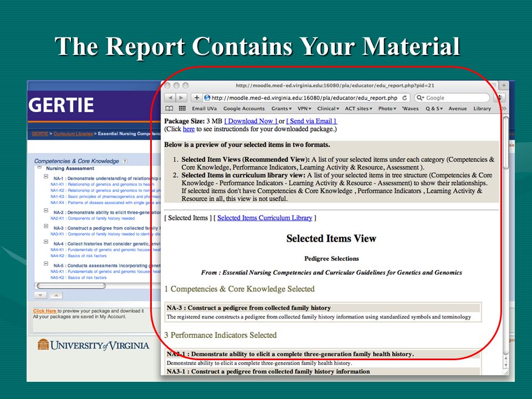Click the tree panel's horizontal scrollbar
This screenshot has width=532, height=399.
(x=71, y=286)
